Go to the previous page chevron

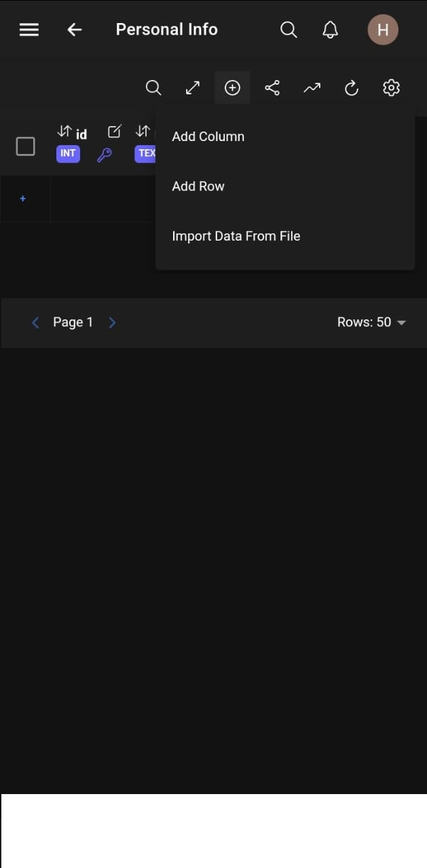[x=36, y=322]
